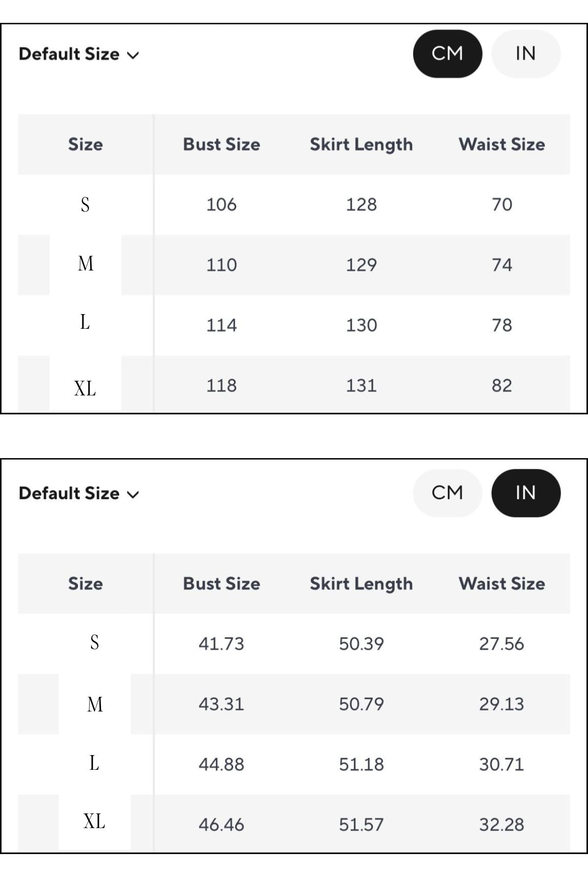Viewport: 588px width, 882px height.
Task: Expand Default Size dropdown in top chart
Action: (79, 54)
